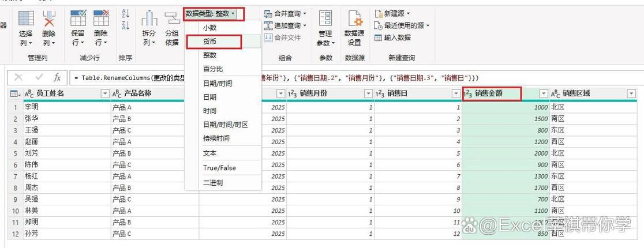The width and height of the screenshot is (644, 248).
Task: Select row number 12
Action: 15,234
